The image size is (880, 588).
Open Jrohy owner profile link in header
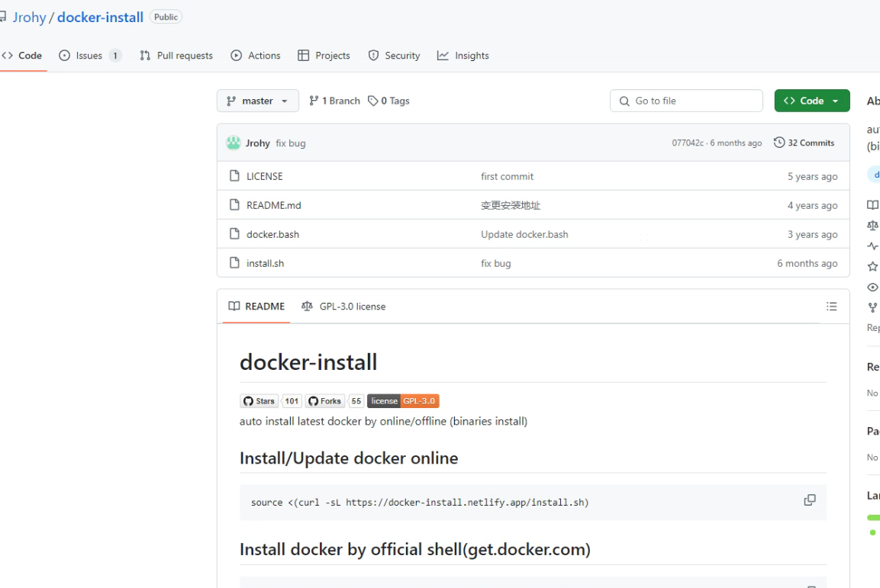[x=29, y=18]
